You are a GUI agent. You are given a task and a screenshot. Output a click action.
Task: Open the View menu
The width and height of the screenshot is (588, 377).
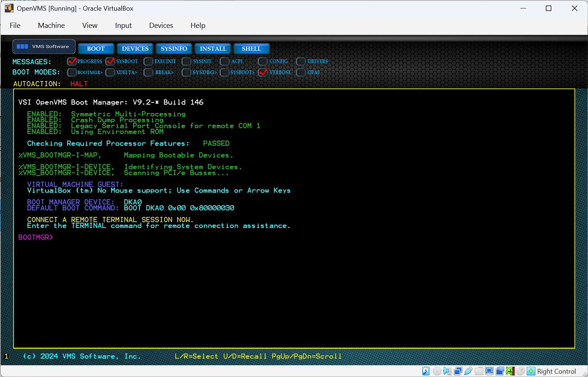click(90, 25)
